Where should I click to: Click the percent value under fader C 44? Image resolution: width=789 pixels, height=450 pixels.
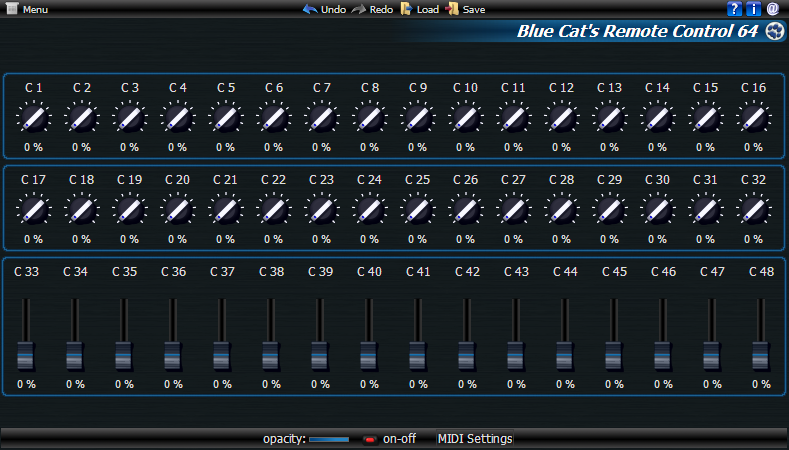pyautogui.click(x=565, y=384)
